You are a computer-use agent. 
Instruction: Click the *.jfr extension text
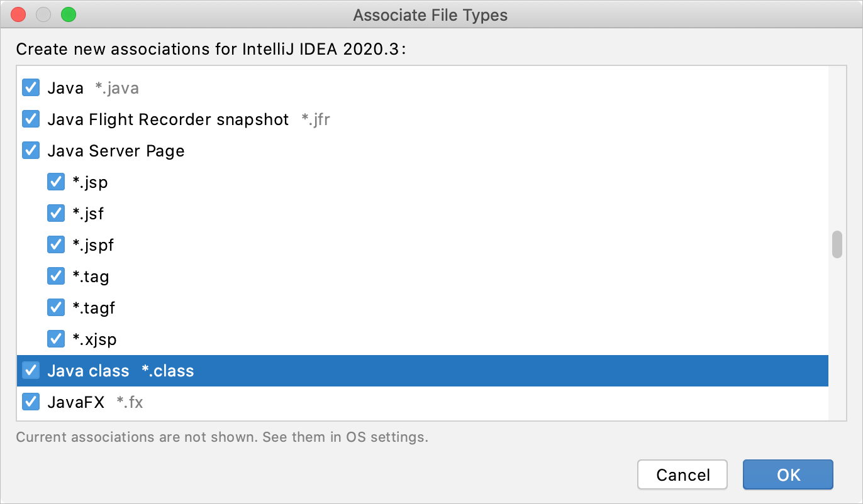point(316,119)
